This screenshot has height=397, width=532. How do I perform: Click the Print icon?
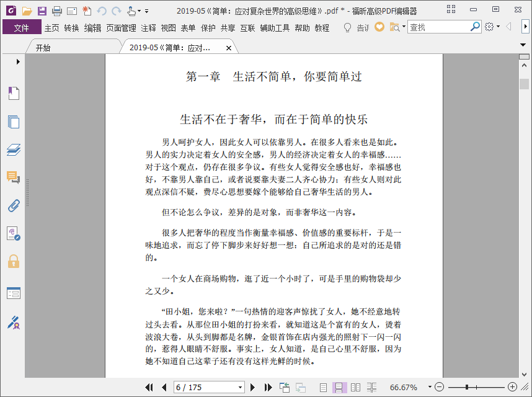pyautogui.click(x=56, y=11)
